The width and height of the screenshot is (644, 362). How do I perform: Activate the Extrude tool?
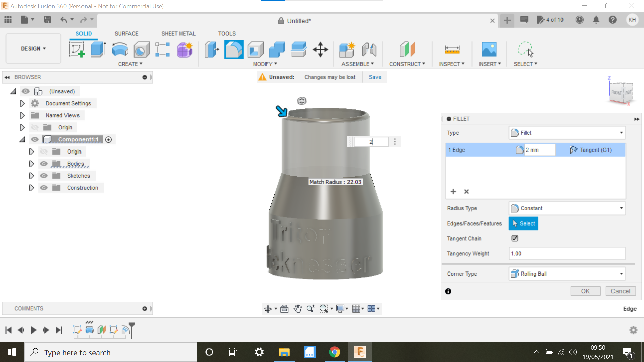[98, 49]
